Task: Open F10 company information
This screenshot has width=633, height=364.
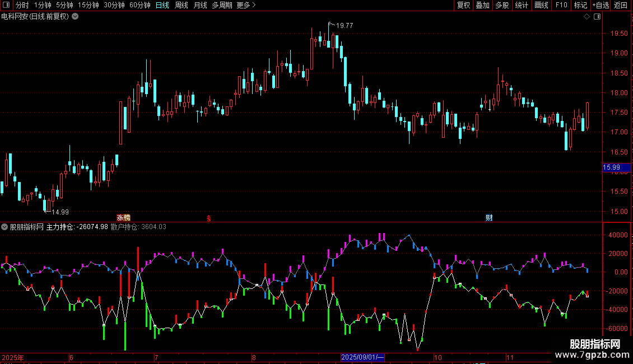Action: click(561, 5)
